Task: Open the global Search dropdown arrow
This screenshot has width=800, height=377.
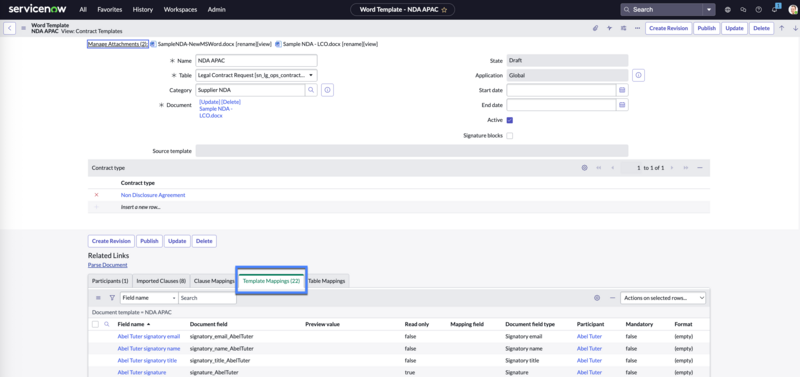Action: point(709,10)
